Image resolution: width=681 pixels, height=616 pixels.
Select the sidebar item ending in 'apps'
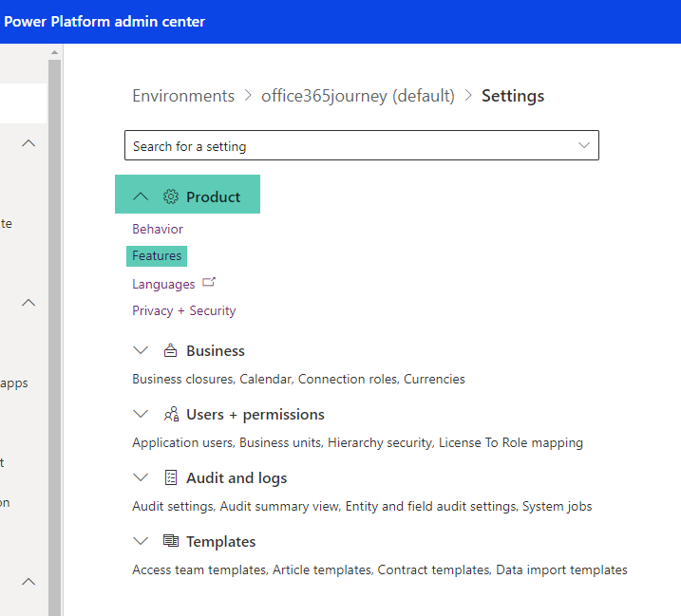click(14, 383)
